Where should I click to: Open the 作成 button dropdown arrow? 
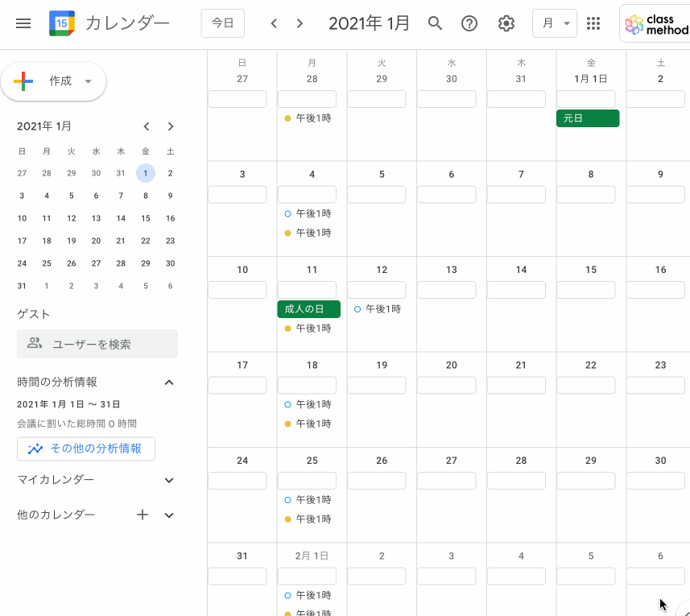tap(89, 81)
